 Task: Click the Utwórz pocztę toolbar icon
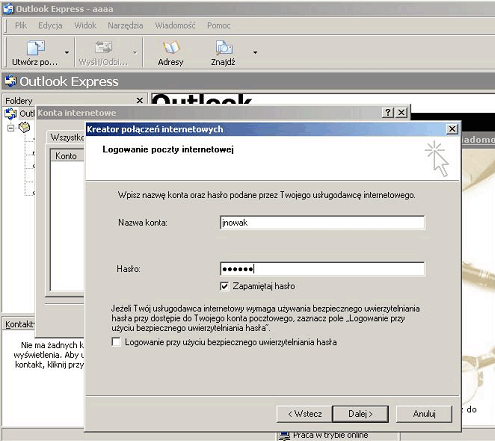click(x=35, y=48)
